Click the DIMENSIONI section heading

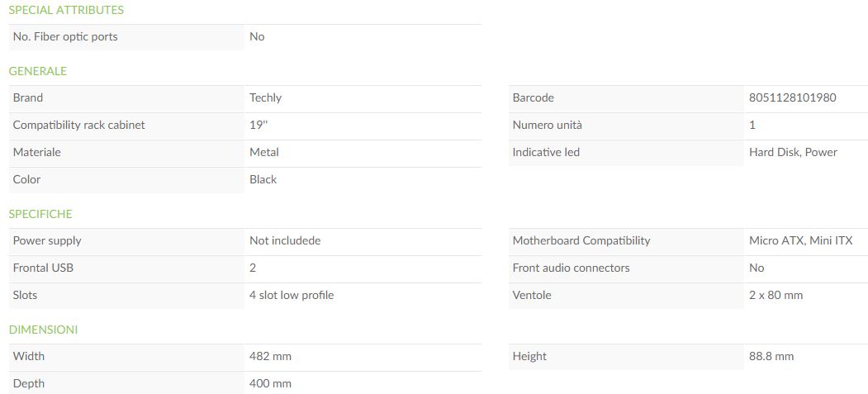tap(43, 330)
